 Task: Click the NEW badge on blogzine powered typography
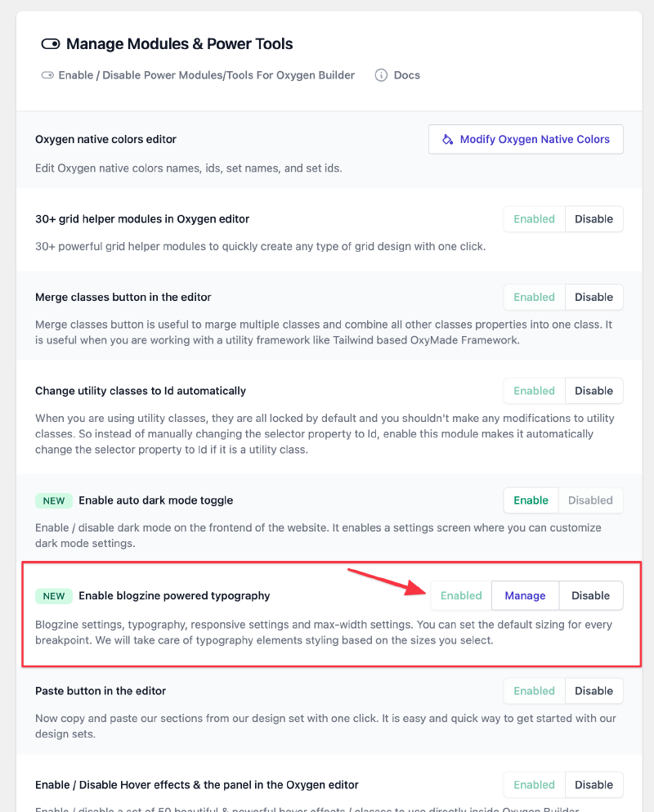(x=54, y=596)
